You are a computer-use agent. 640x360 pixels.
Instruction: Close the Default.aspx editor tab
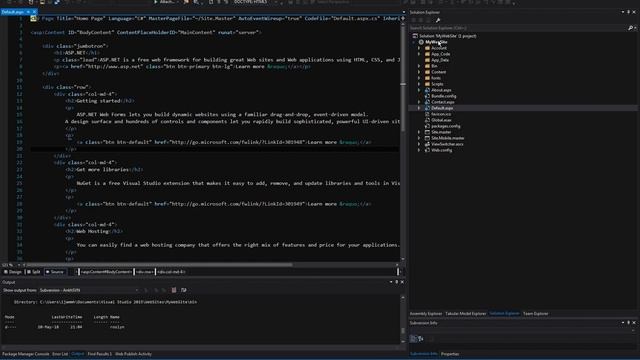(x=34, y=12)
